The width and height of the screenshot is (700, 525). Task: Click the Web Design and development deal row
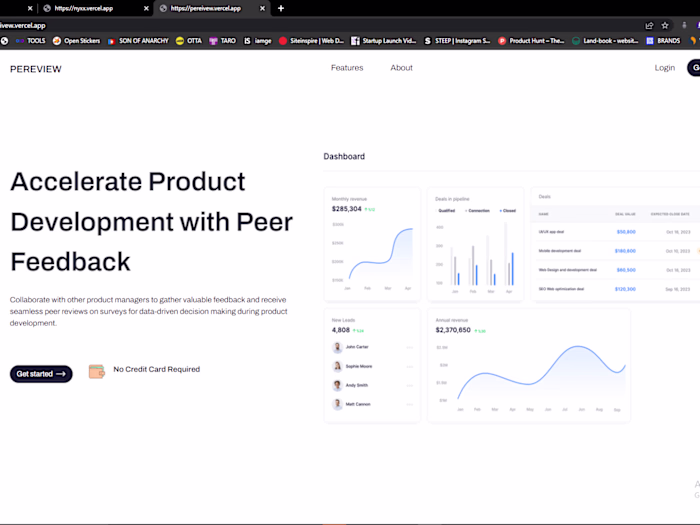coord(615,270)
